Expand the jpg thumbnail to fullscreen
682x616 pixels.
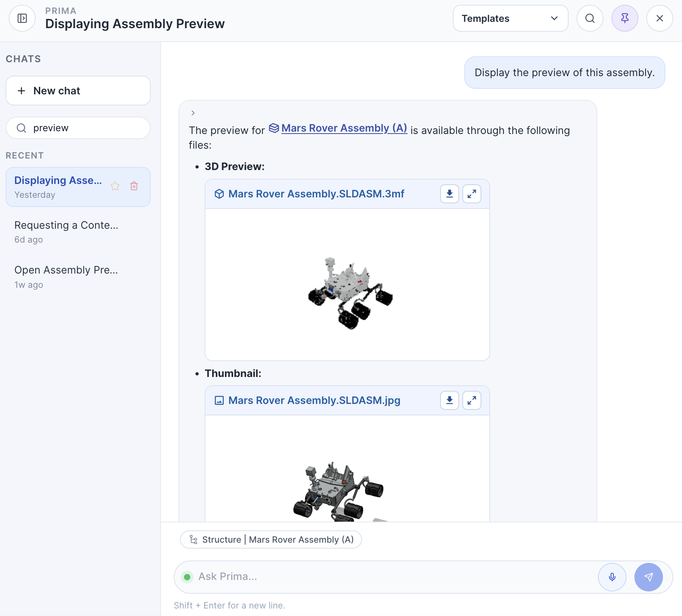coord(471,400)
